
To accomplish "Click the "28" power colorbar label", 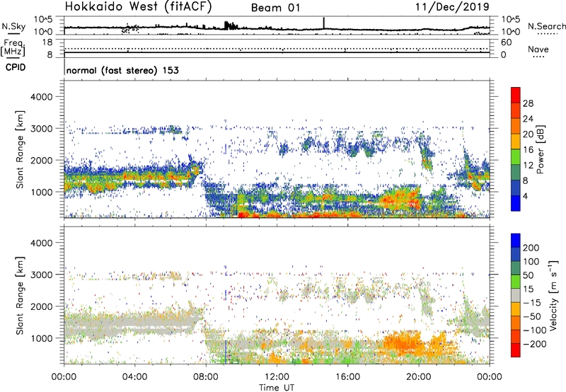I will [528, 103].
